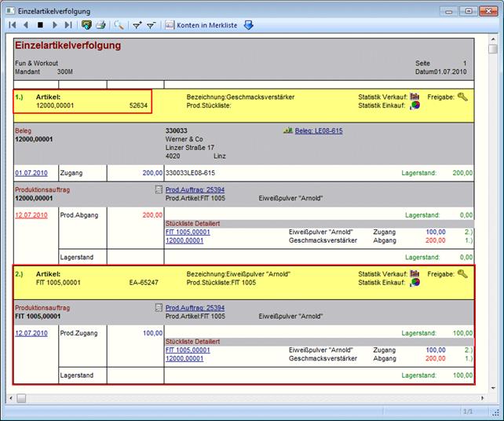Screen dimensions: 504x421
Task: Click red date link 12.07.2010
Action: [31, 214]
